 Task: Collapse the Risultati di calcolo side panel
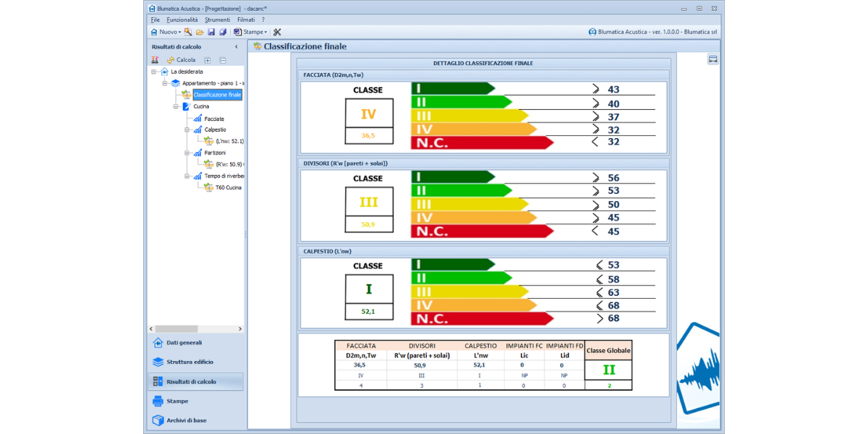pos(237,47)
